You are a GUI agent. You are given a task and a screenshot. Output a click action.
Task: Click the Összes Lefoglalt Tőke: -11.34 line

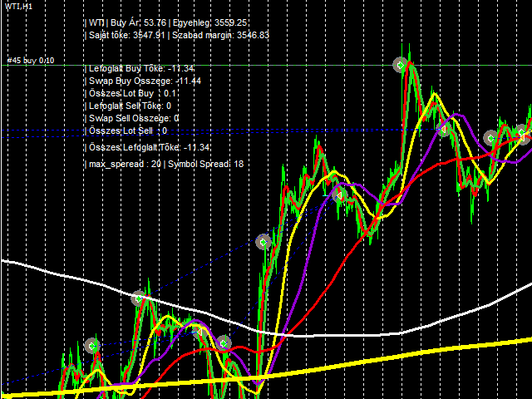pos(147,147)
